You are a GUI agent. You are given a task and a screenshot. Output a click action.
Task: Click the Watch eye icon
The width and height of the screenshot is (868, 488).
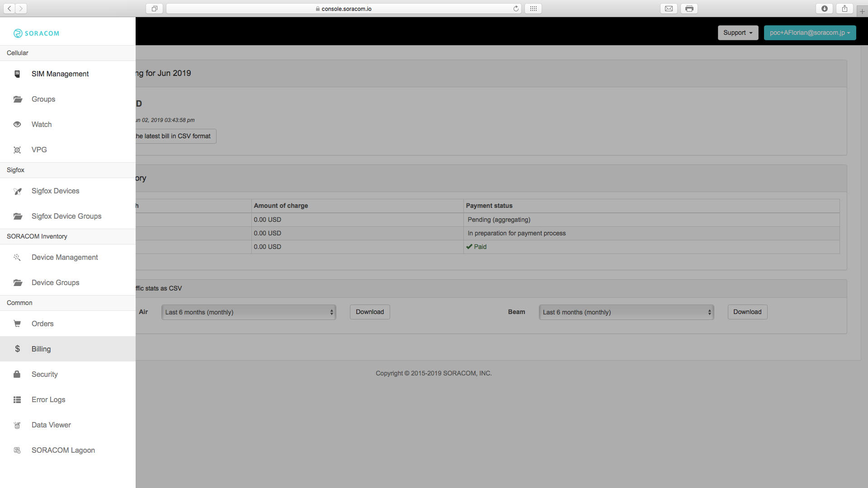pos(17,124)
